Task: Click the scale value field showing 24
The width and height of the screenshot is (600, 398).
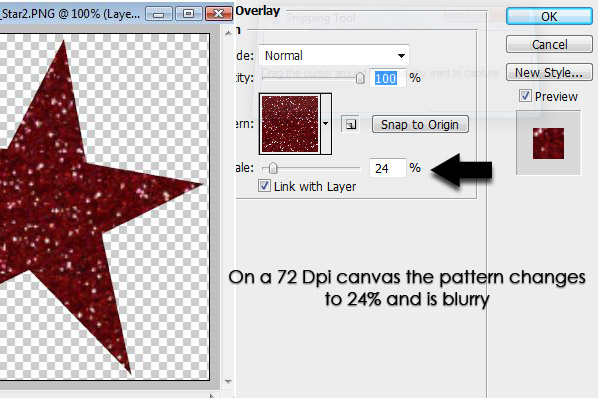Action: [387, 168]
